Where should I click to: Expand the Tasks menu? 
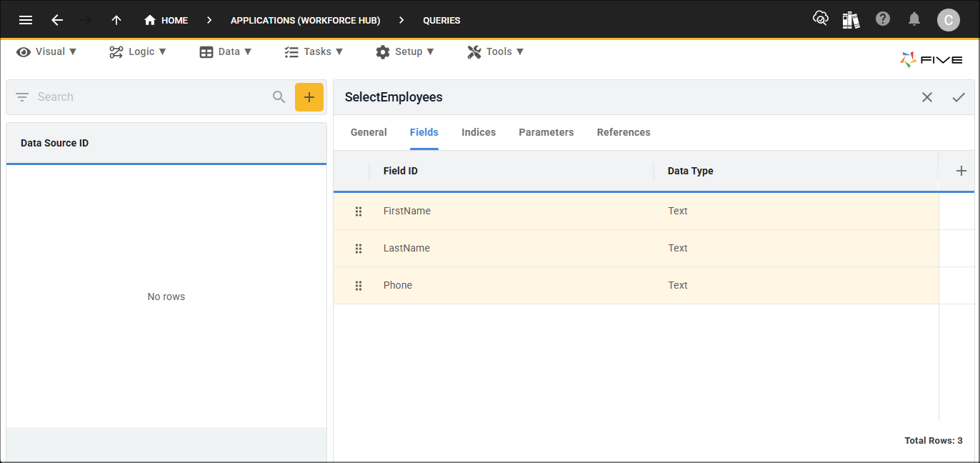(314, 51)
